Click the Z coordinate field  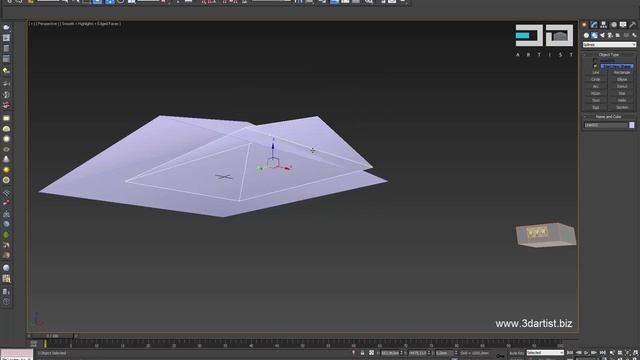click(x=444, y=353)
